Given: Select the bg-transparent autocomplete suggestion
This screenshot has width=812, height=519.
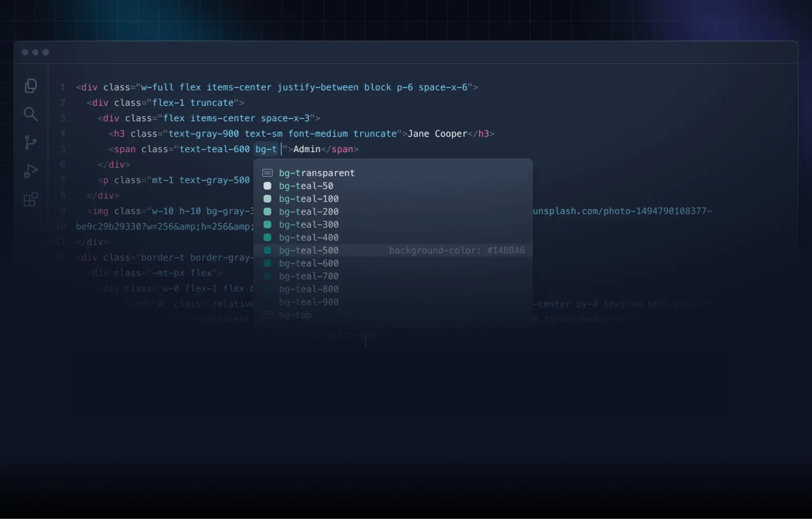Looking at the screenshot, I should (317, 173).
